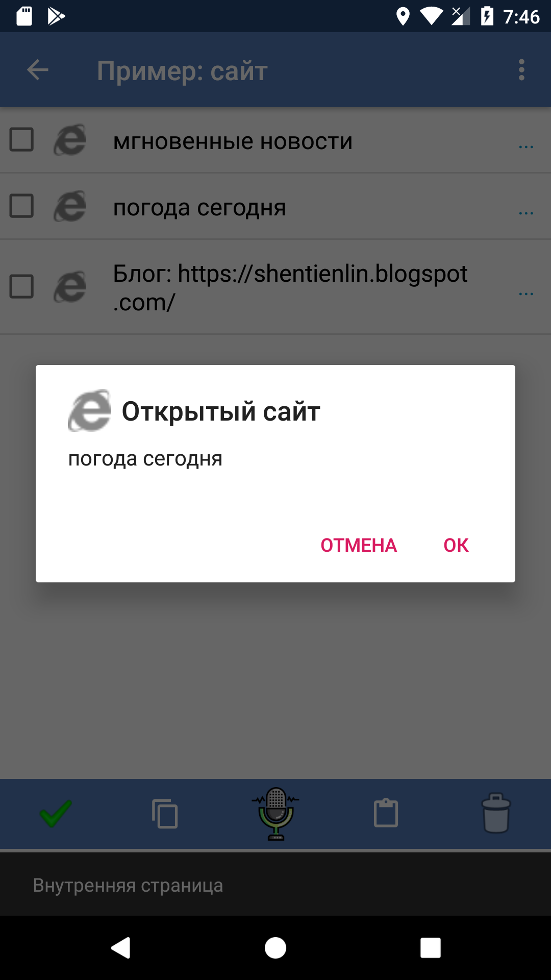Select the погода сегодня list entry

275,206
